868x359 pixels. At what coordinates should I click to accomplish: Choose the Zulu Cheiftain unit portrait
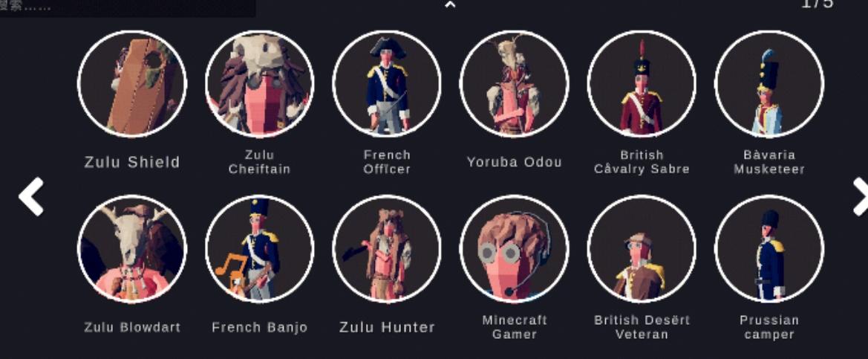(x=260, y=84)
